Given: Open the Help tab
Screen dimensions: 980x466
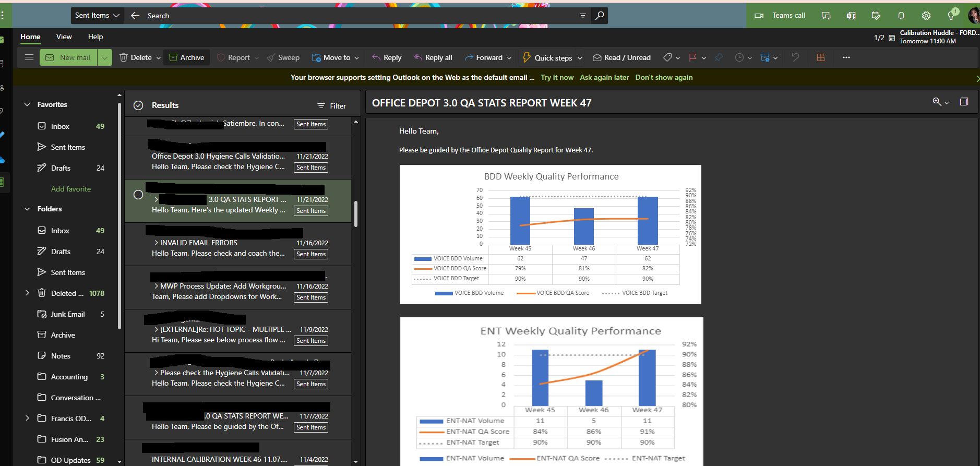Looking at the screenshot, I should [x=95, y=37].
